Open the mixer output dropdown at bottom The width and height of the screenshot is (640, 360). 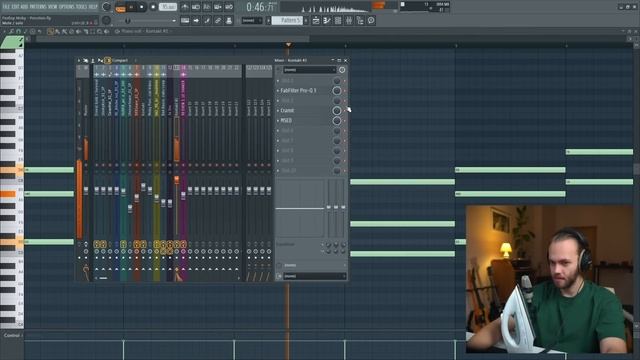314,276
